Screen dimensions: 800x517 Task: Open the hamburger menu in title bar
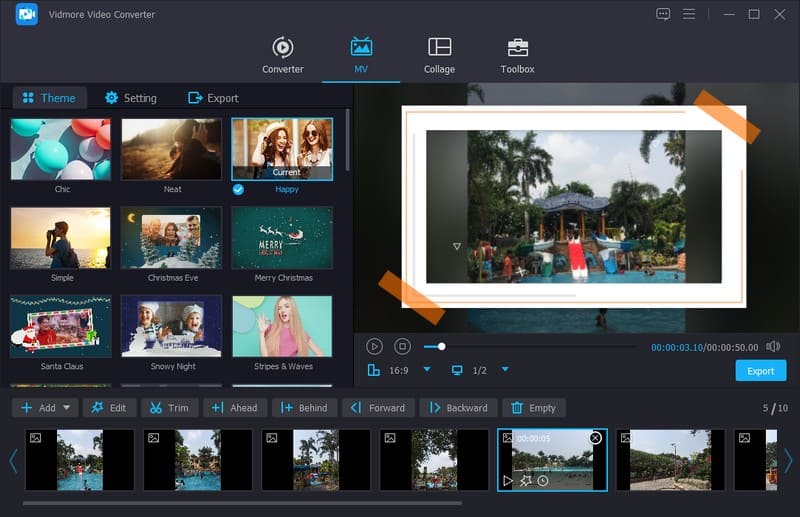coord(689,14)
